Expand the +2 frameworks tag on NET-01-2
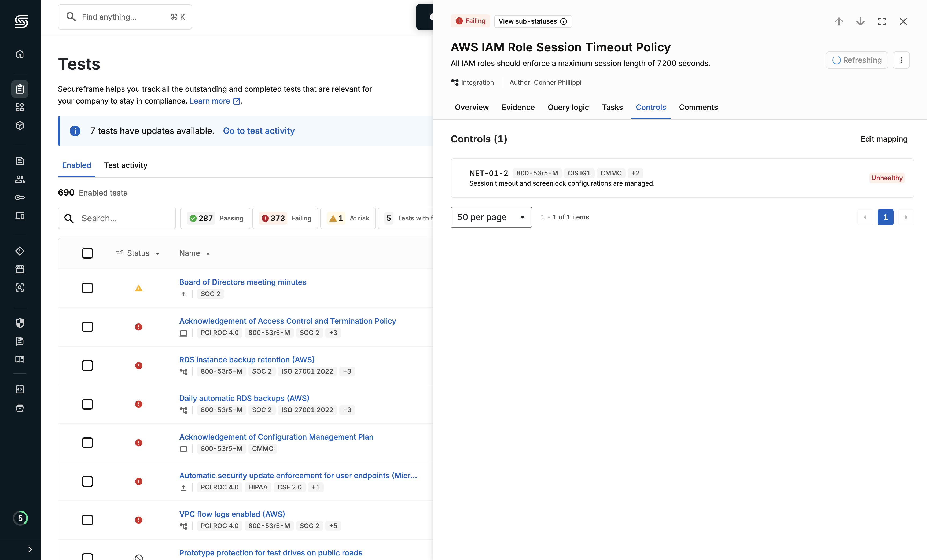The width and height of the screenshot is (927, 560). pos(635,173)
